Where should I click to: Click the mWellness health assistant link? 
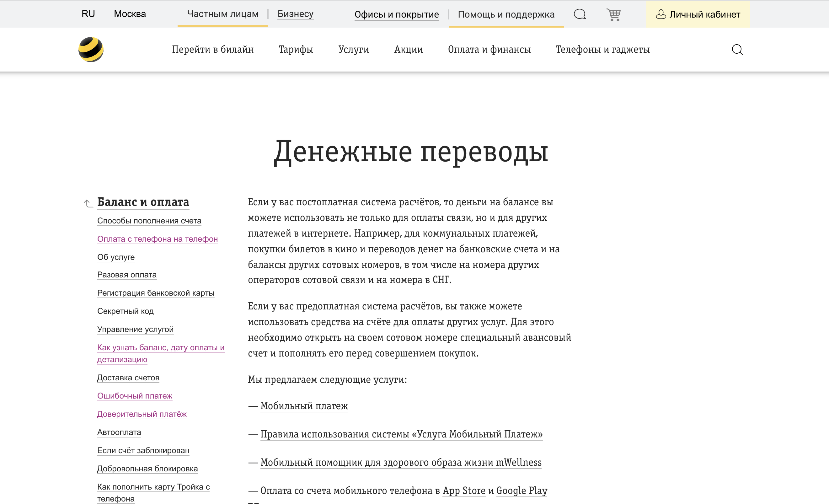tap(400, 462)
